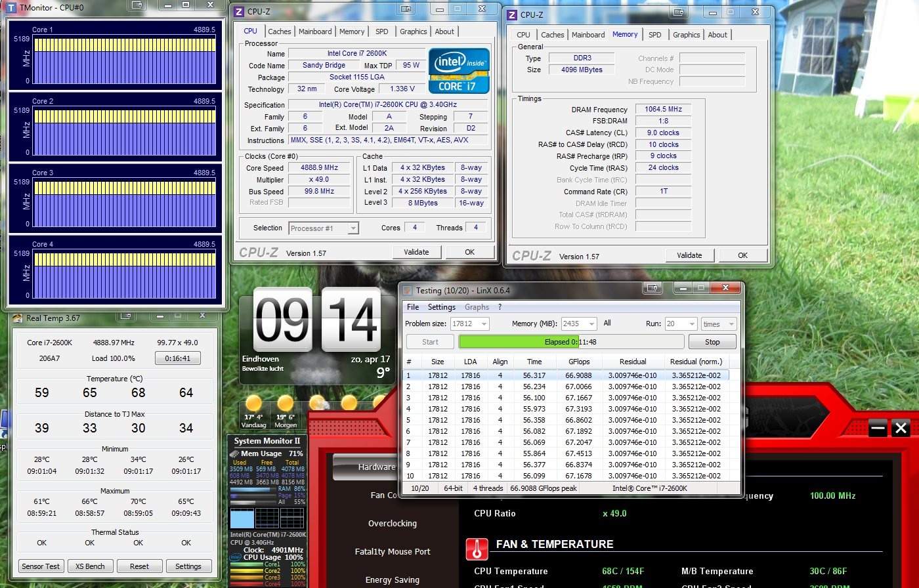Select LinX result row with GFlops 67.4513
The width and height of the screenshot is (919, 588).
click(x=565, y=453)
